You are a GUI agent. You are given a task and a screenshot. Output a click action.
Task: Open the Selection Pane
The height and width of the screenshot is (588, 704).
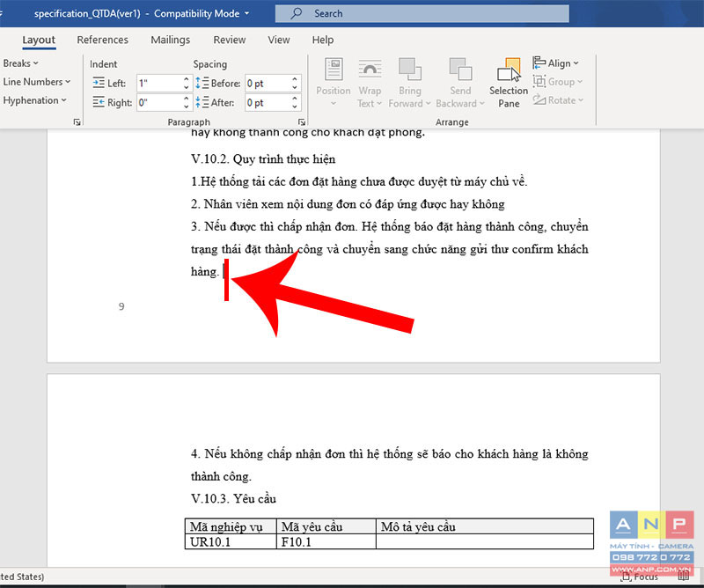tap(509, 83)
